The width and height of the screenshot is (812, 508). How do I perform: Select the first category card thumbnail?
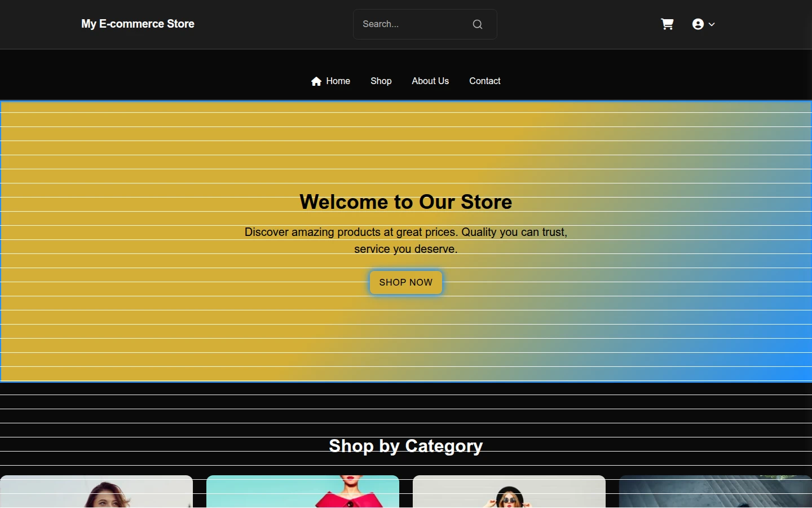(x=96, y=492)
